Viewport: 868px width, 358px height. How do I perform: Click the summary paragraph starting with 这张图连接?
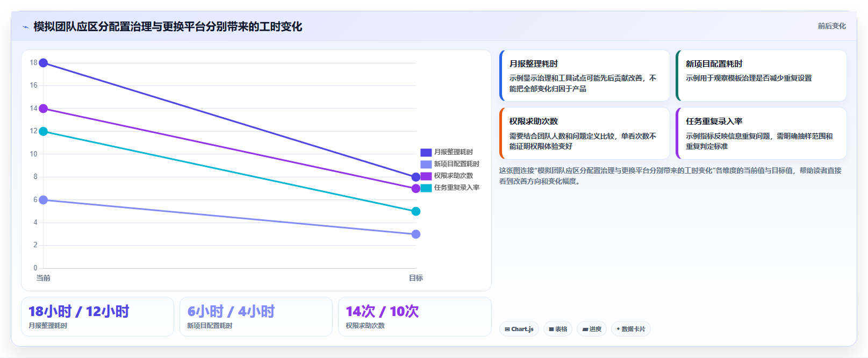tap(670, 176)
